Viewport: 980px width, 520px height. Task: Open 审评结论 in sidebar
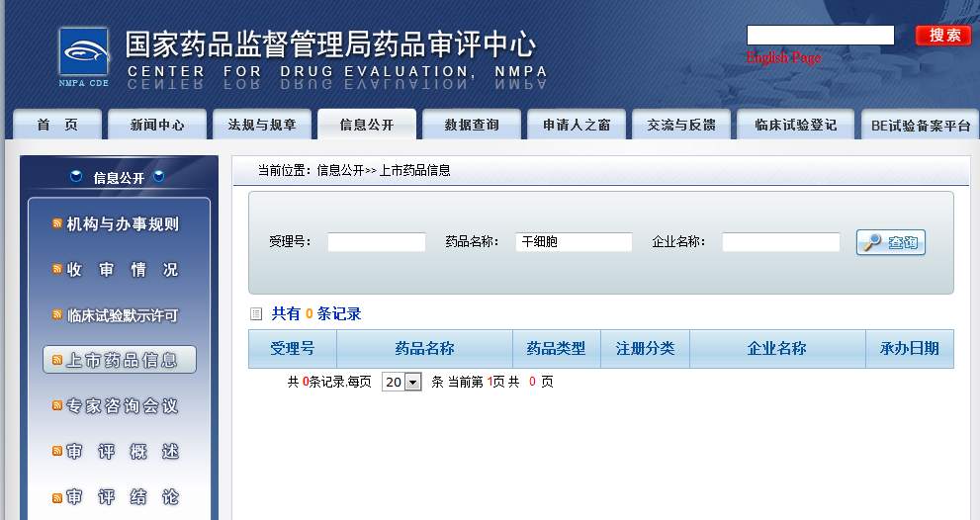click(x=123, y=497)
